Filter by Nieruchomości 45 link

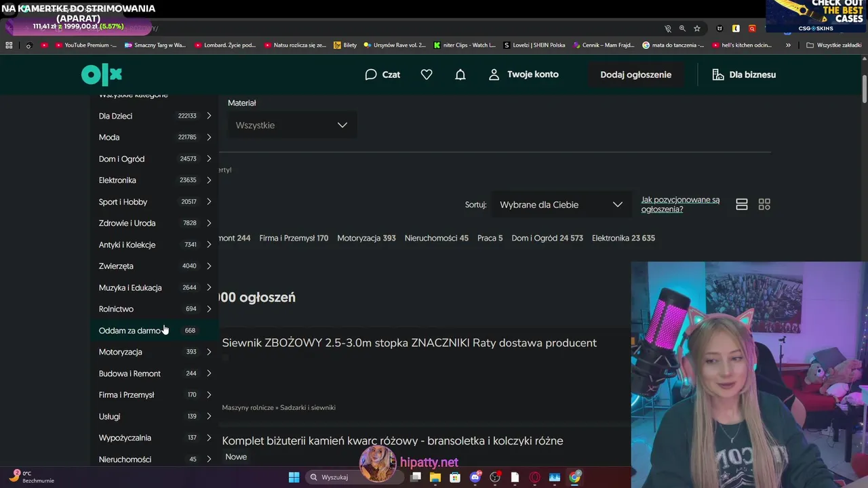coord(437,238)
